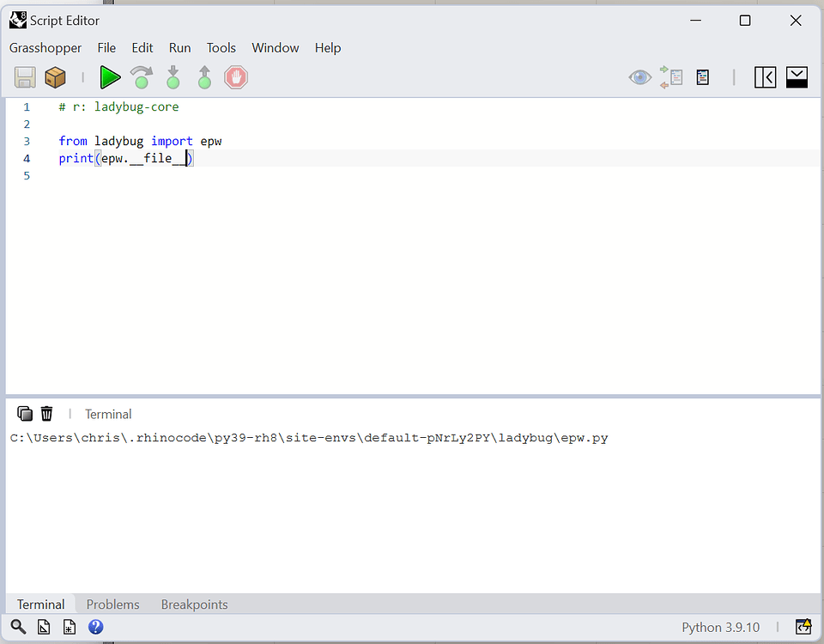
Task: Toggle the side panel collapse control
Action: (x=765, y=77)
